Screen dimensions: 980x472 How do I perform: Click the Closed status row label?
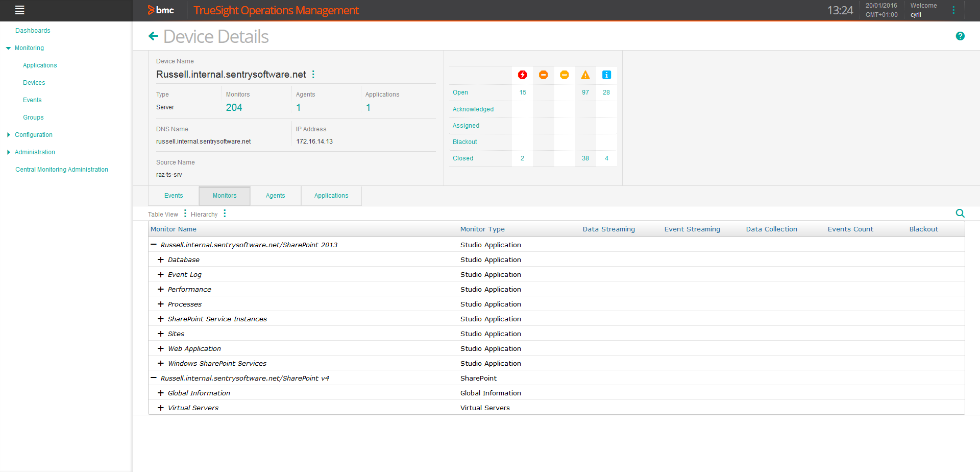(463, 158)
